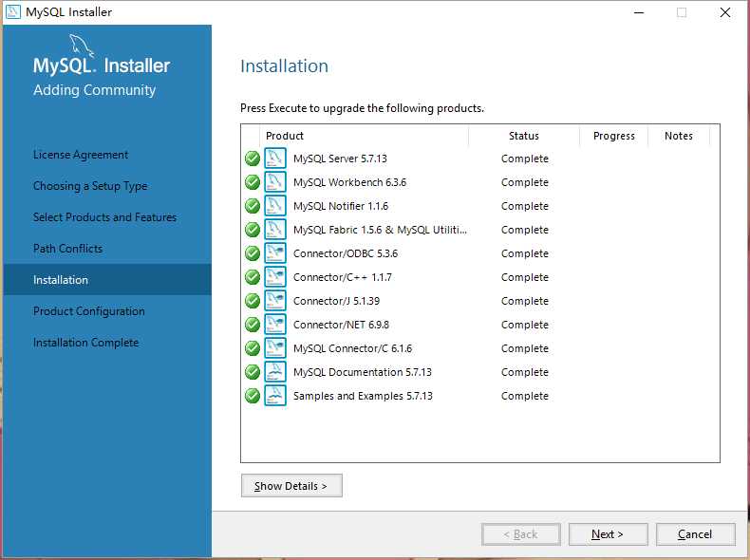Click green checkmark beside MySQL Connector/C 6.1.6
The height and width of the screenshot is (560, 750).
[253, 348]
